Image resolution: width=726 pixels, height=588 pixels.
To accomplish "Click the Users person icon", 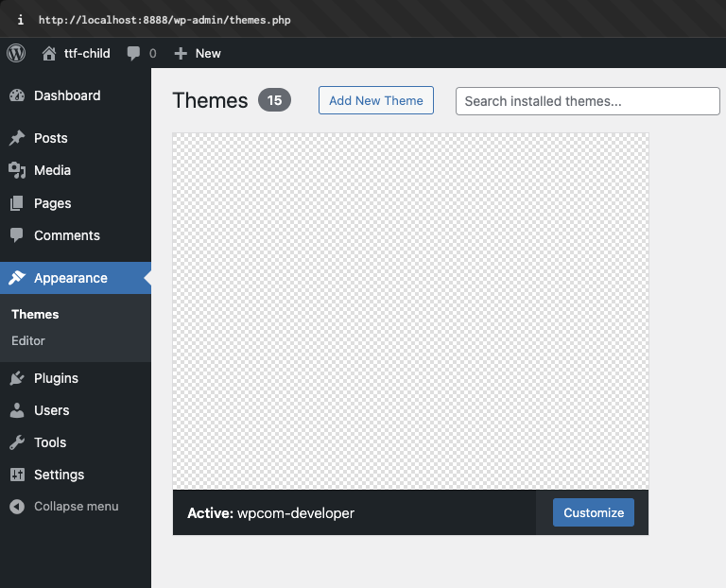I will point(17,410).
